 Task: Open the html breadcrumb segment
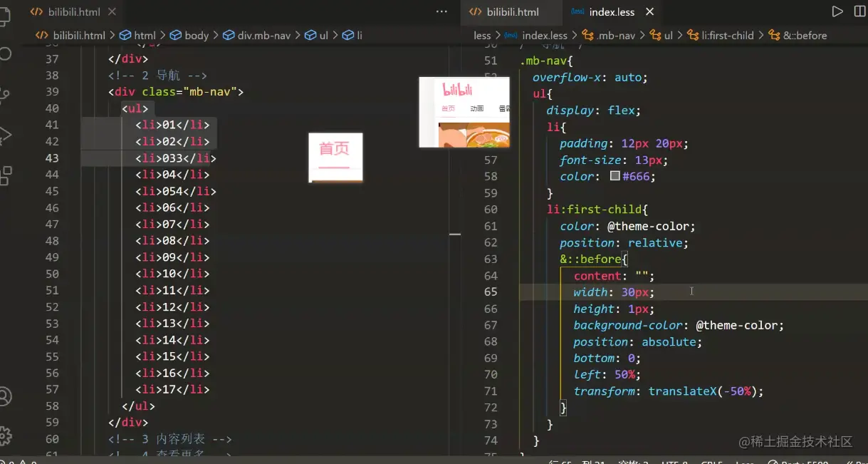(x=137, y=35)
